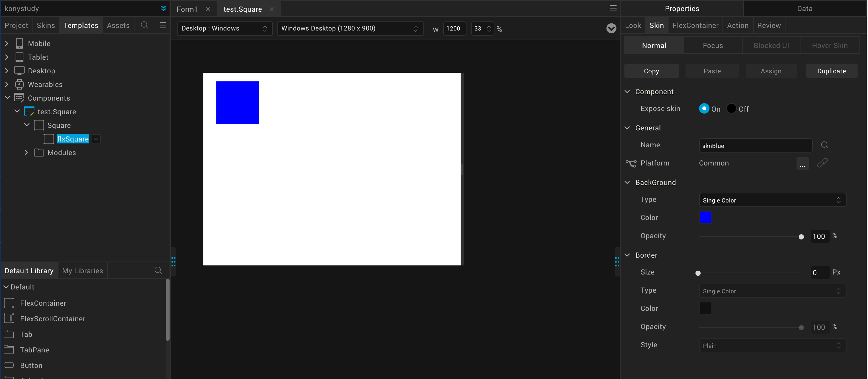Turn Expose skin On

[x=704, y=109]
